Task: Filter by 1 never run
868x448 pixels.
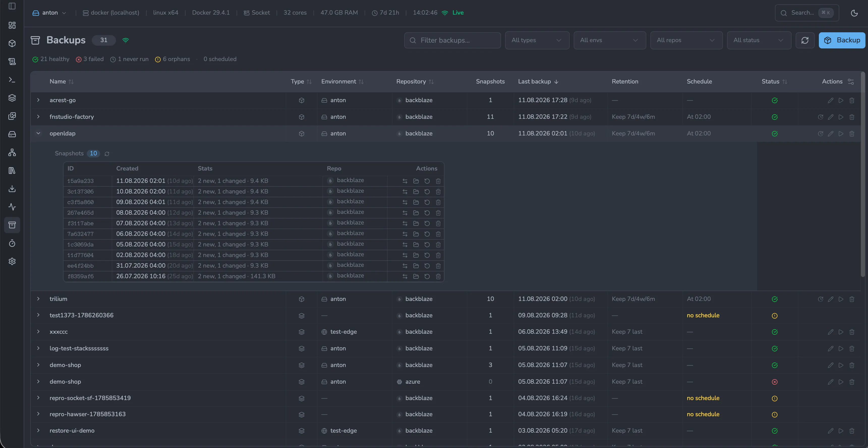Action: (x=129, y=59)
